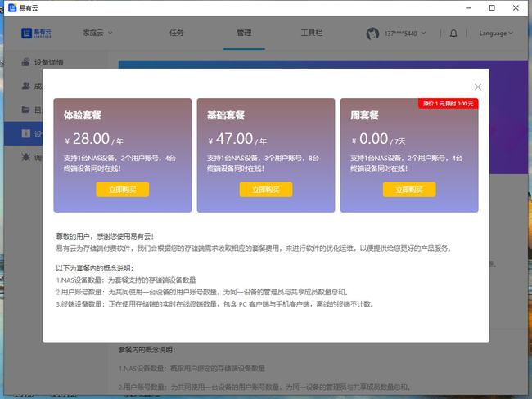Screen dimensions: 532x399
Task: Maximize the 易有云 window
Action: (492, 8)
